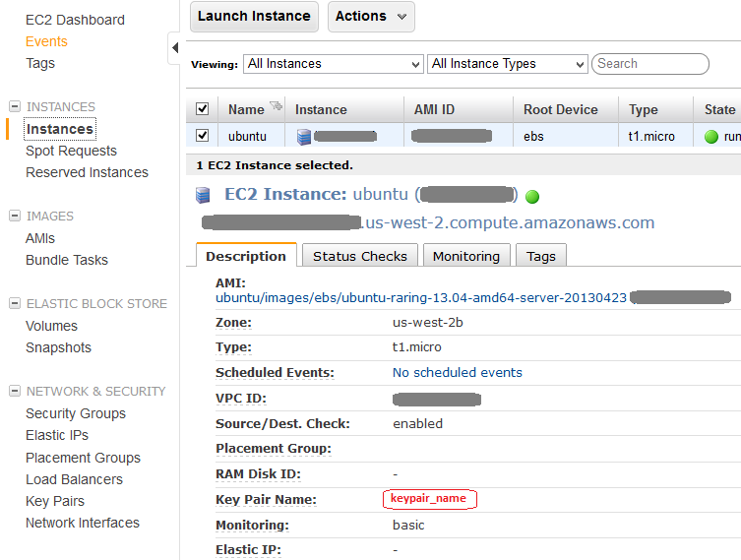This screenshot has width=741, height=560.
Task: Collapse the INSTANCES section in the sidebar
Action: [15, 106]
